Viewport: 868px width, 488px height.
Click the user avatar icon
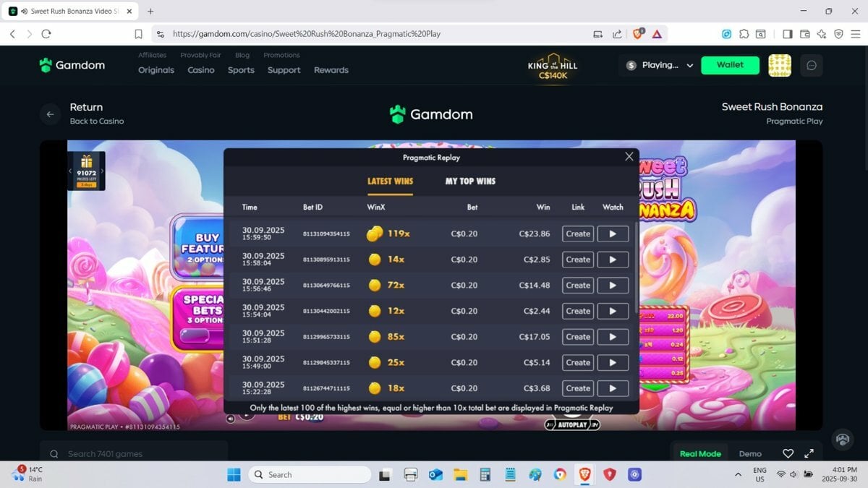click(779, 65)
